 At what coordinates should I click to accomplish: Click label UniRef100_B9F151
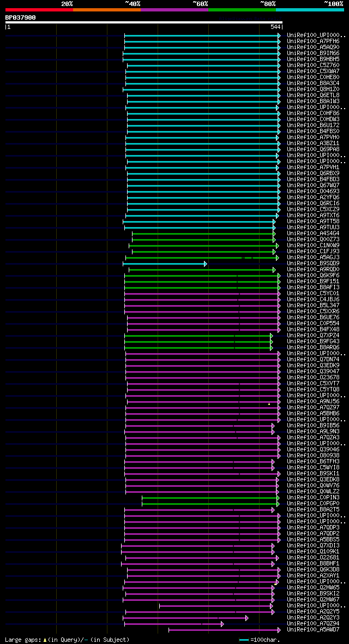tap(313, 282)
